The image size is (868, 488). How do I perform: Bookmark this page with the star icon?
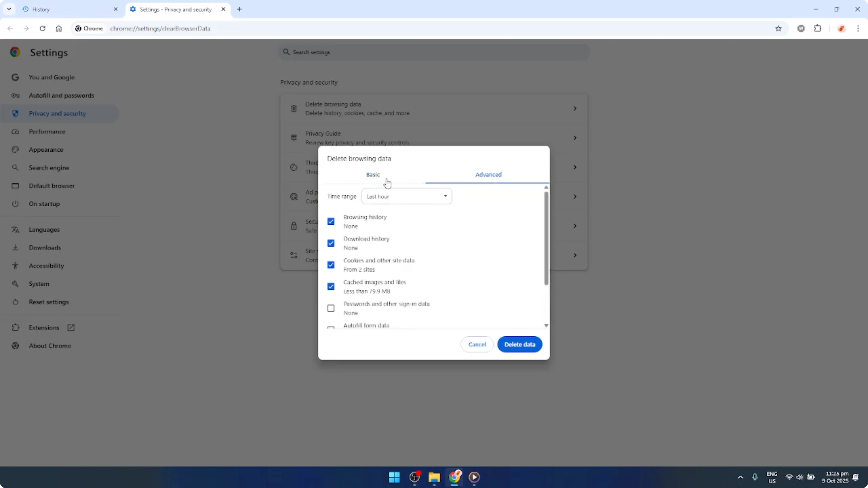(778, 29)
